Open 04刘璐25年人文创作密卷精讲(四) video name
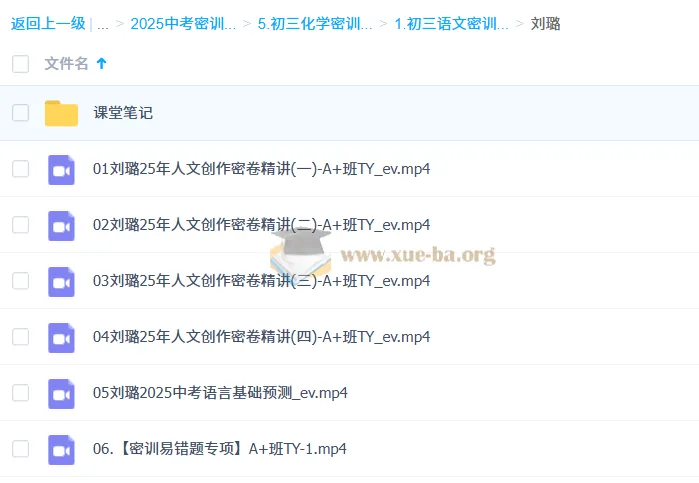The width and height of the screenshot is (699, 483). click(261, 337)
